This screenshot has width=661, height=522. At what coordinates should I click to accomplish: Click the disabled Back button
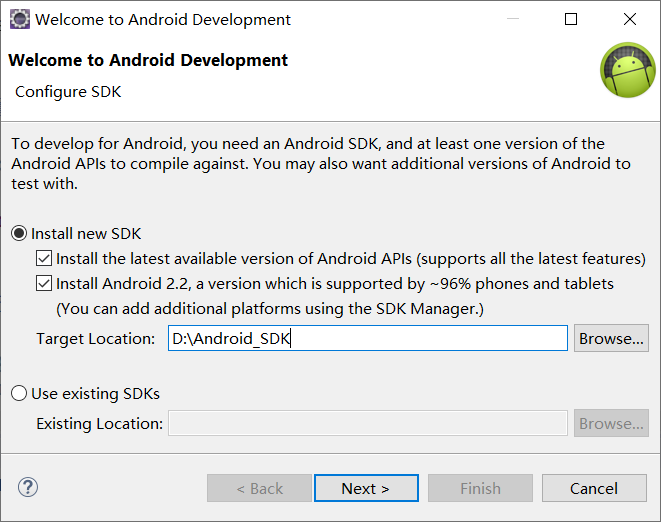pos(259,488)
